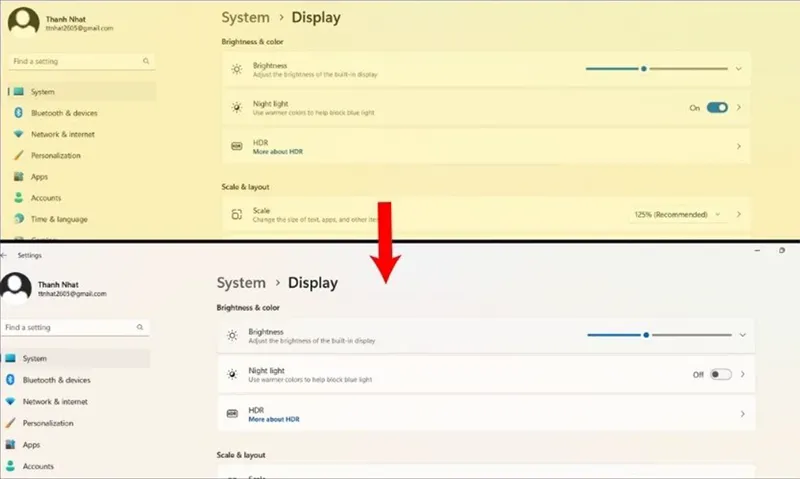Click the Personalization brush icon in the bottom sidebar
The width and height of the screenshot is (800, 479).
(x=10, y=423)
